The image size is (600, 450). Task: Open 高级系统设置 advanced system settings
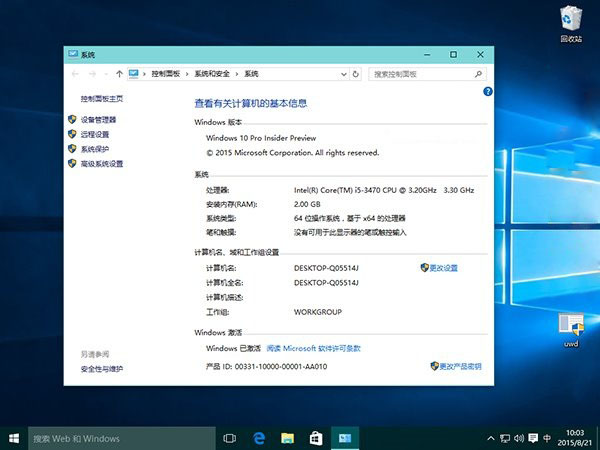101,164
